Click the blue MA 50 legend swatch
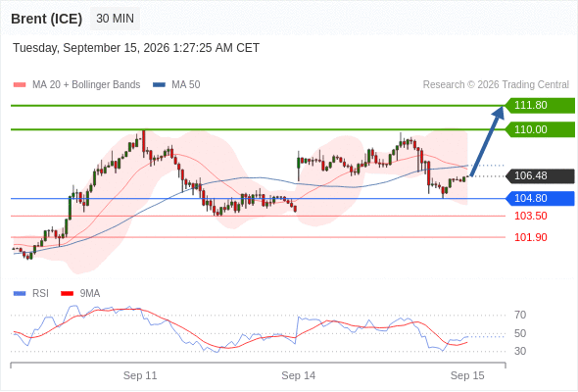Image resolution: width=578 pixels, height=392 pixels. pos(159,85)
